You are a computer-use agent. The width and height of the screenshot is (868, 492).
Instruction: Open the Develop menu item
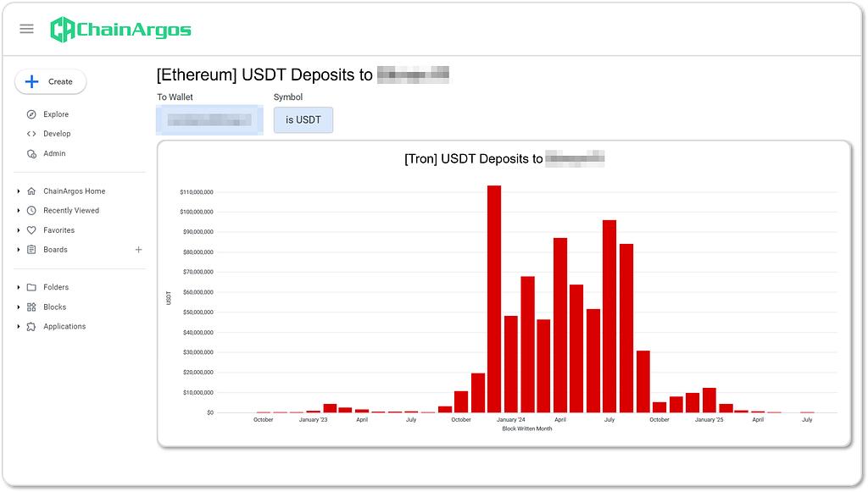pos(57,134)
